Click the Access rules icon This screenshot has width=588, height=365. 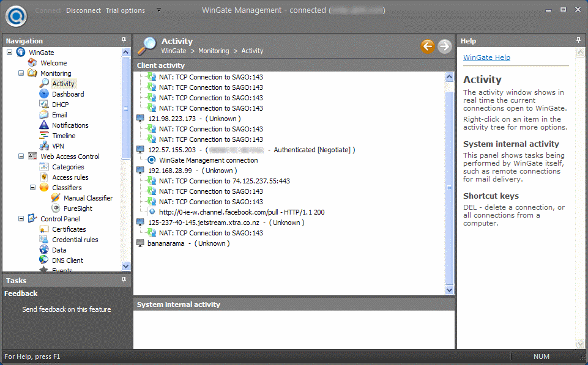tap(44, 177)
